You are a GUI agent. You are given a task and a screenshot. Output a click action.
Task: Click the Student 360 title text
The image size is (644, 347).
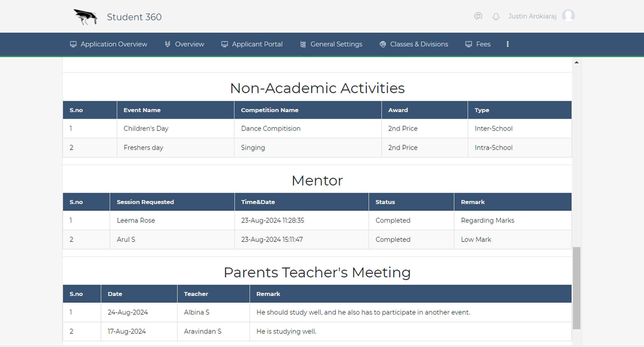(x=134, y=17)
